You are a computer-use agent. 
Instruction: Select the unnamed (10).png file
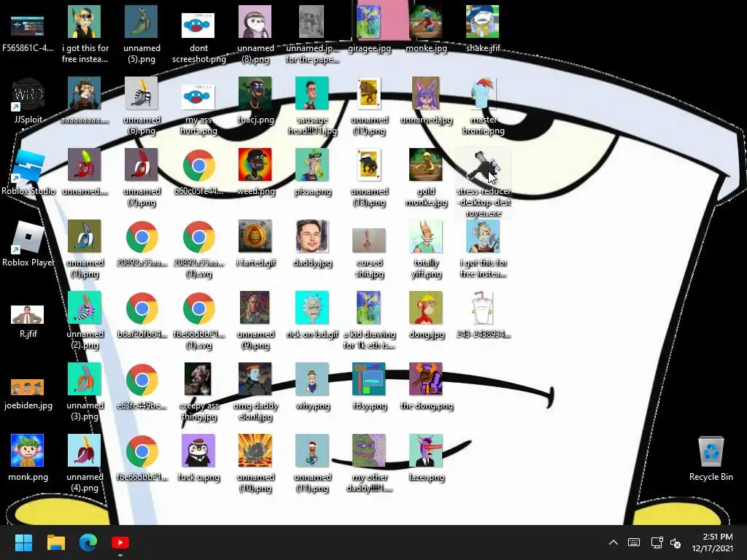(x=255, y=464)
